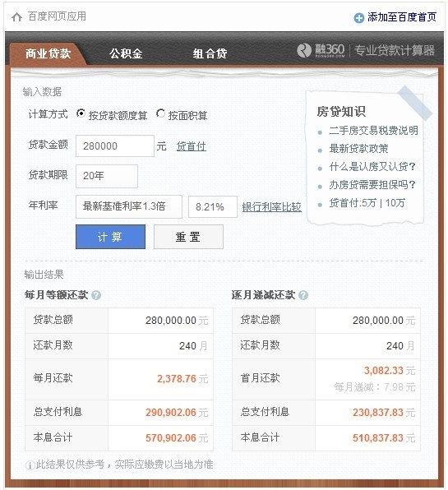The width and height of the screenshot is (448, 490).
Task: Switch to the 组合贷 tab
Action: pos(210,53)
